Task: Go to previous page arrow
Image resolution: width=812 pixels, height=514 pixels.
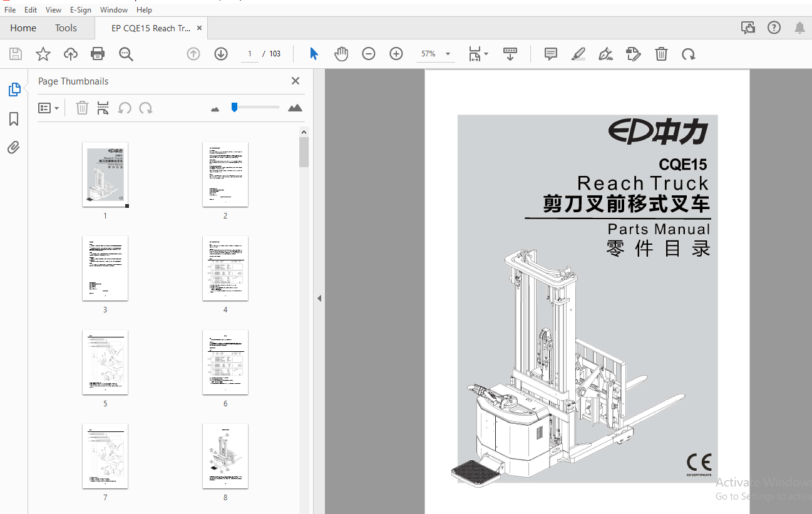Action: (193, 54)
